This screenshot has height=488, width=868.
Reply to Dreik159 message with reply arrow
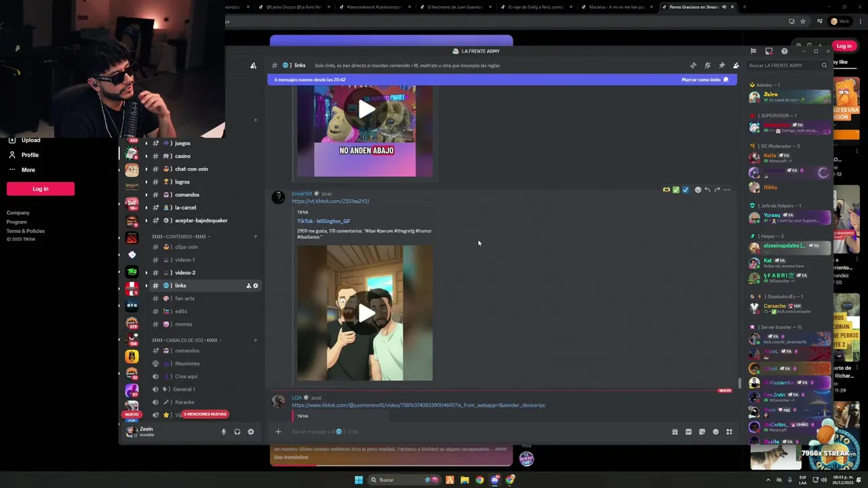(x=707, y=190)
